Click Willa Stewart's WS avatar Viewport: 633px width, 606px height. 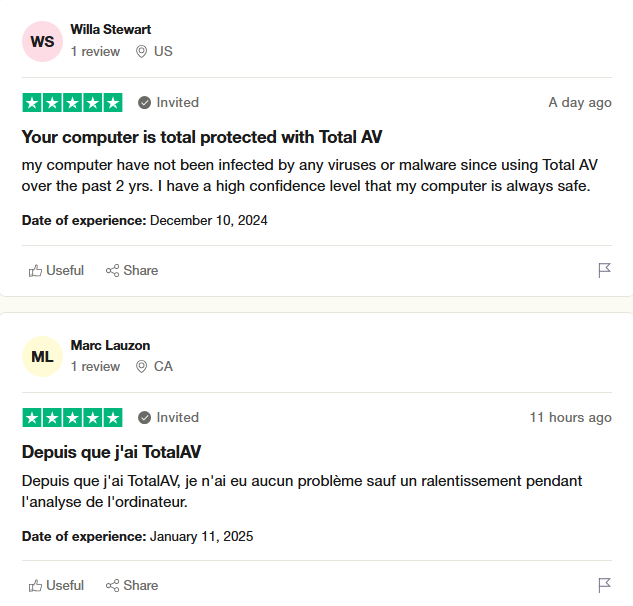(x=42, y=41)
